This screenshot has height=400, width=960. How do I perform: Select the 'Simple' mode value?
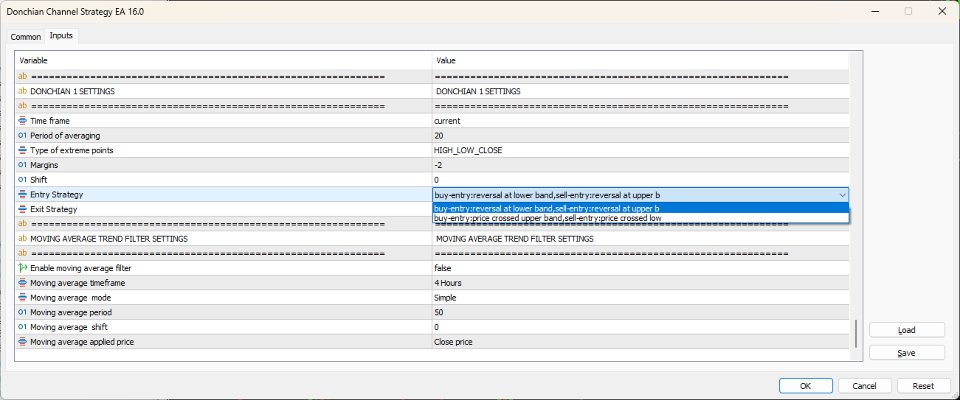[640, 298]
